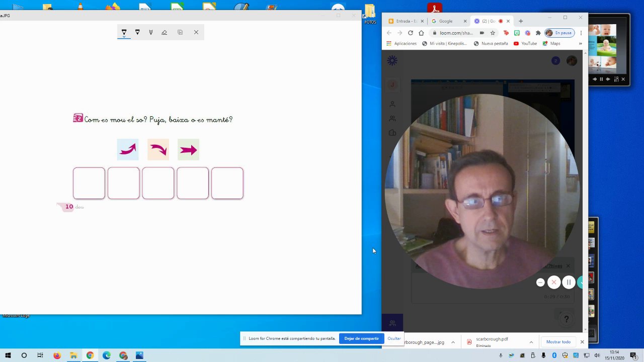This screenshot has height=362, width=644.
Task: Click Dejar de compartir button
Action: pos(361,338)
